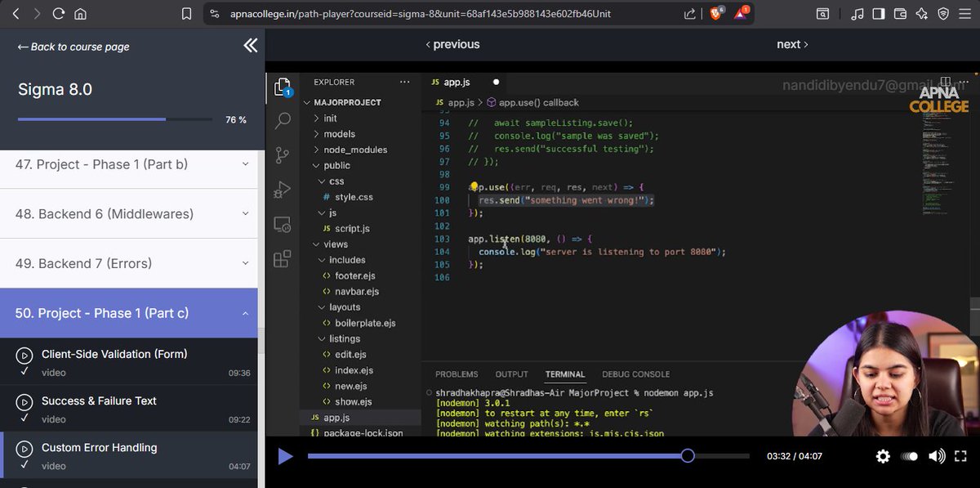Switch to the PROBLEMS panel tab
This screenshot has height=488, width=980.
point(457,374)
